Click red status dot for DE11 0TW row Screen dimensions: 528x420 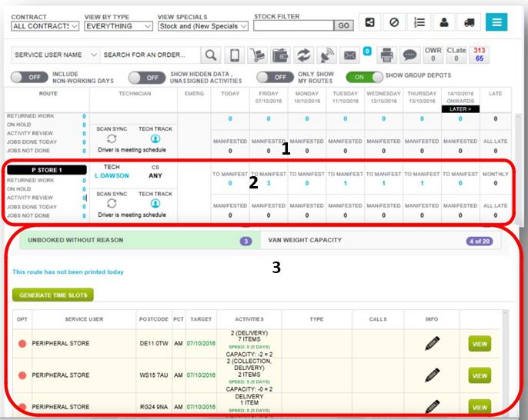22,344
